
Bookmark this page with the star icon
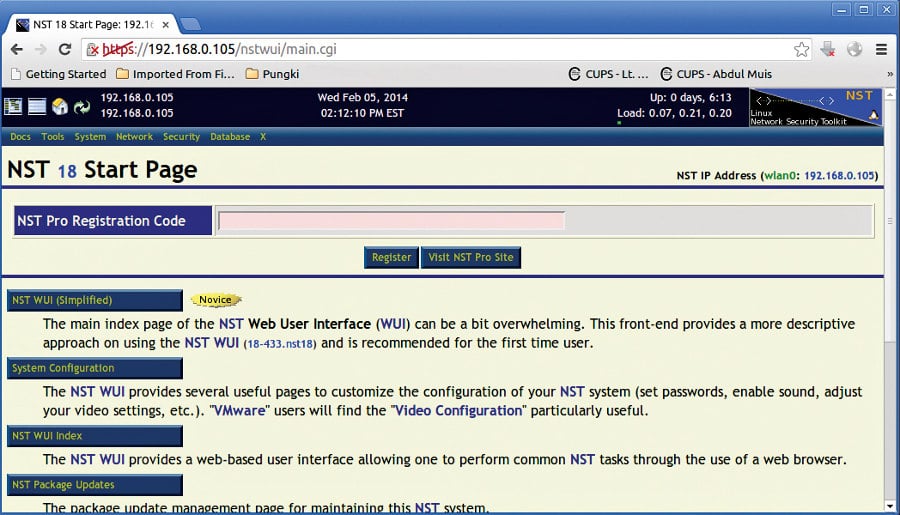(x=801, y=49)
